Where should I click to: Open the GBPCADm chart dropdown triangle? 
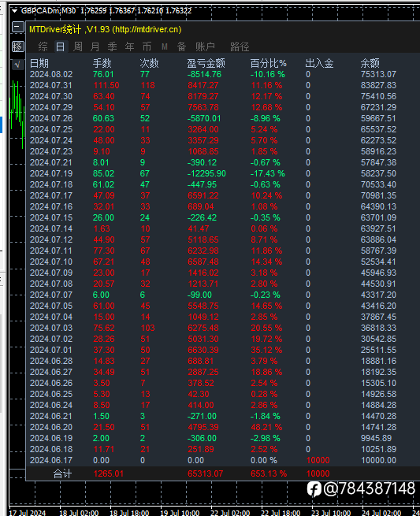coord(14,11)
